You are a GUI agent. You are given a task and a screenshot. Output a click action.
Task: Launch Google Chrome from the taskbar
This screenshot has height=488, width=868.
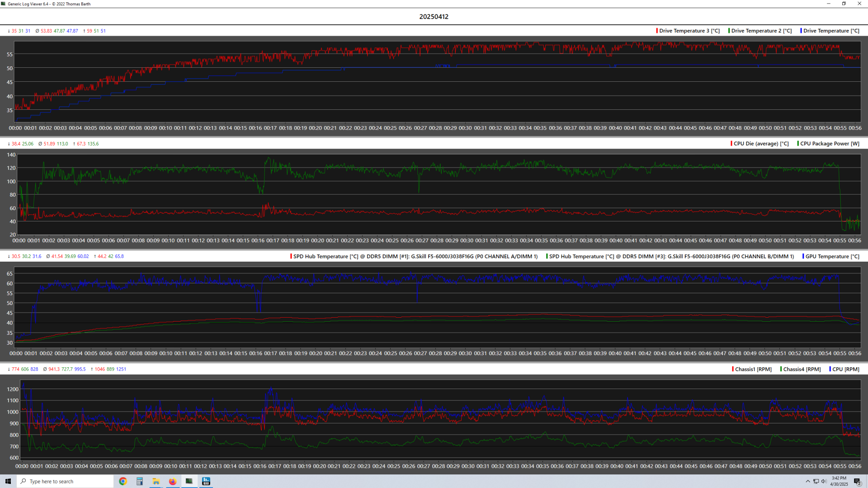pyautogui.click(x=123, y=481)
